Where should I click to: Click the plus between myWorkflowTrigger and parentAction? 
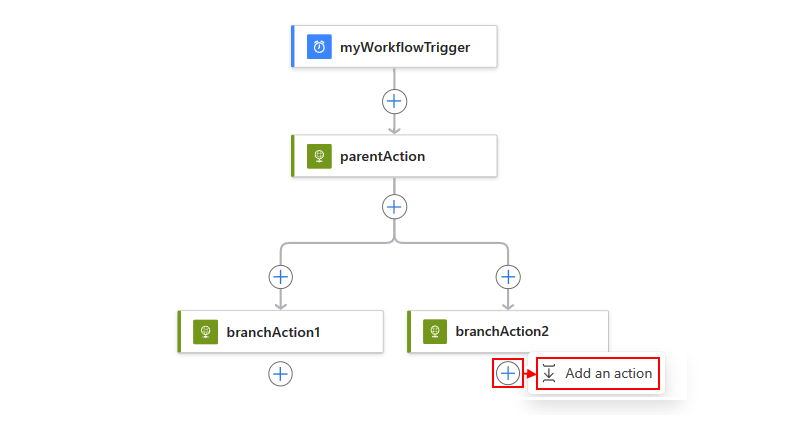coord(394,102)
